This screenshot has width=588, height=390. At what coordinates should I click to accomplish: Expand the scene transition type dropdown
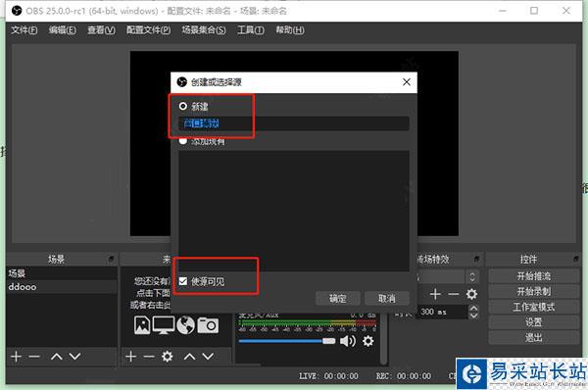tap(472, 276)
